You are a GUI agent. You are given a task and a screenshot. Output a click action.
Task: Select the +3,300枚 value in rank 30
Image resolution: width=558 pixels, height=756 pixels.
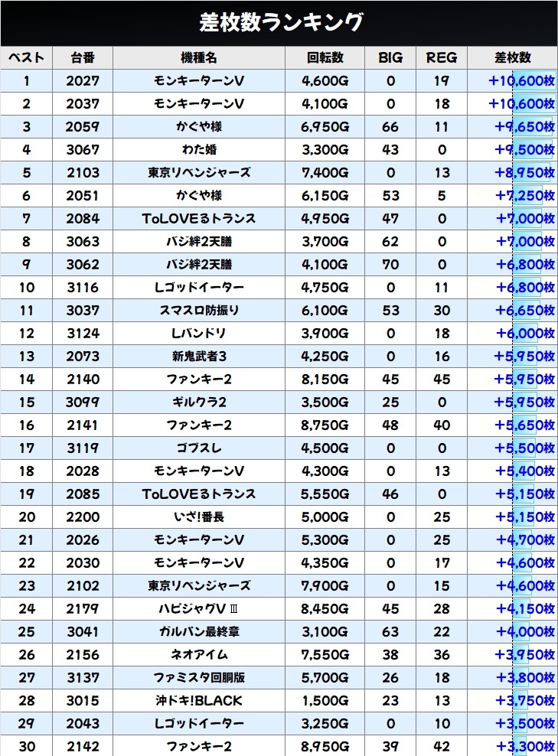pyautogui.click(x=520, y=747)
